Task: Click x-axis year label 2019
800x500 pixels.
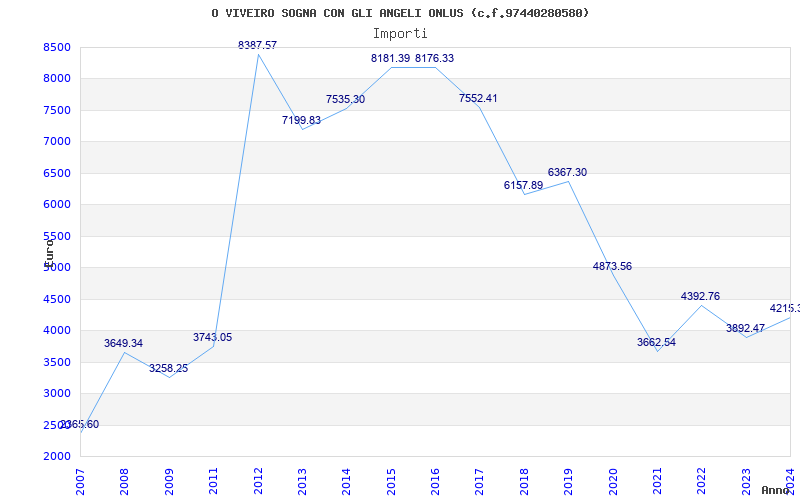Action: pyautogui.click(x=568, y=482)
